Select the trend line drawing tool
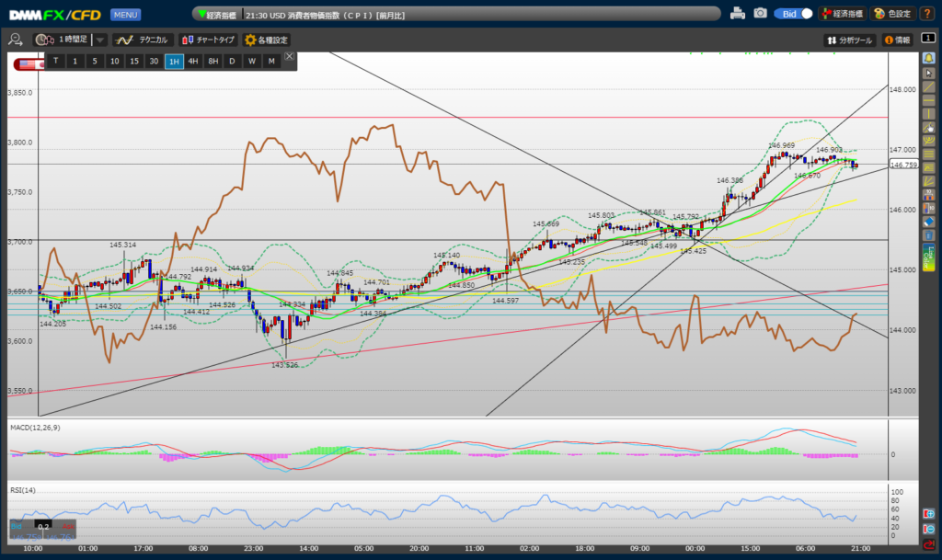The image size is (942, 560). (x=929, y=86)
